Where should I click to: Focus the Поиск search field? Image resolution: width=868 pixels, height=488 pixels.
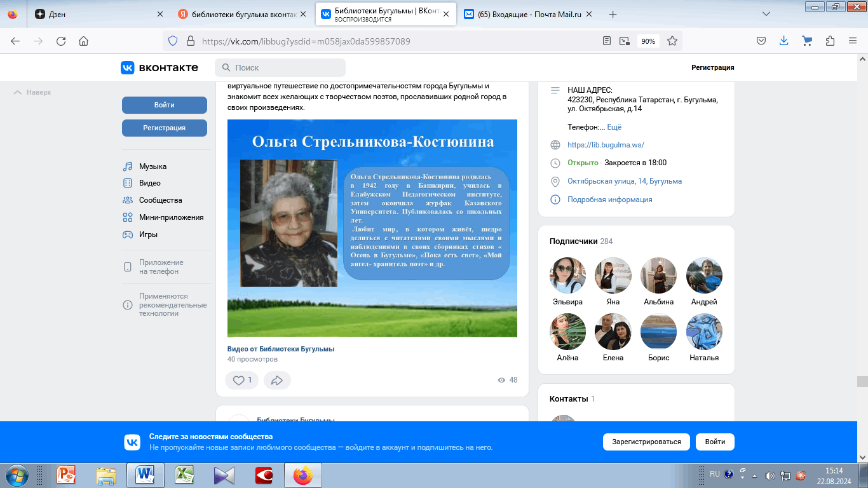pyautogui.click(x=280, y=67)
